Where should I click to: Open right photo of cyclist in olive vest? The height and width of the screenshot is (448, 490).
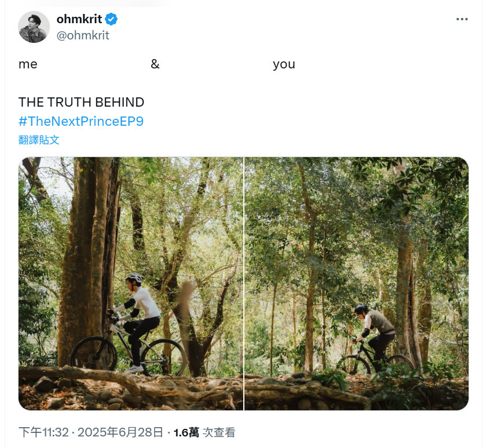coord(357,283)
